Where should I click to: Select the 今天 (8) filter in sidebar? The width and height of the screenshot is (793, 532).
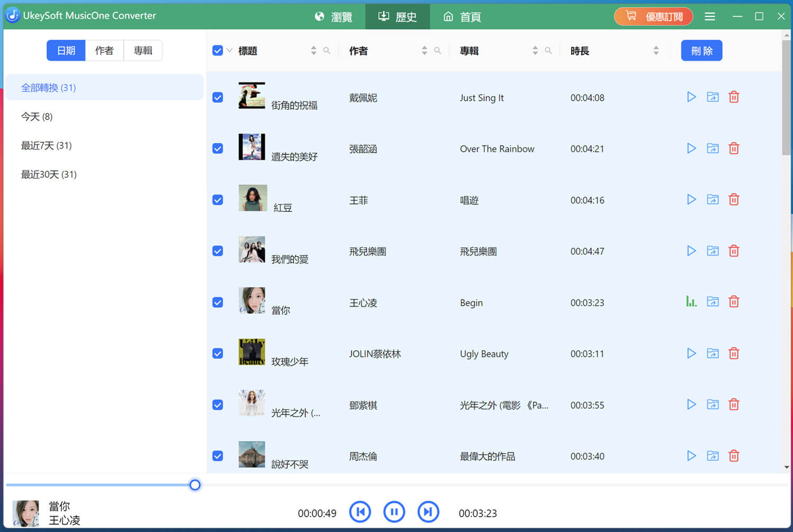pyautogui.click(x=36, y=116)
